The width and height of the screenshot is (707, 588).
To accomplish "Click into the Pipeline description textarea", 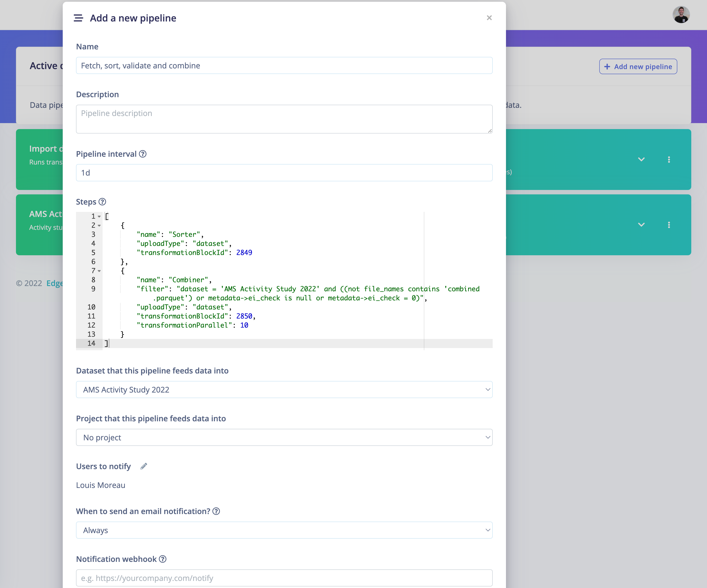I will tap(284, 119).
